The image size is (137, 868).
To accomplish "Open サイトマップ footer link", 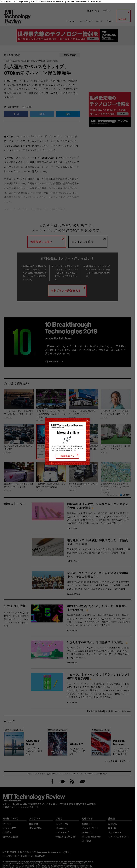I will (x=62, y=832).
